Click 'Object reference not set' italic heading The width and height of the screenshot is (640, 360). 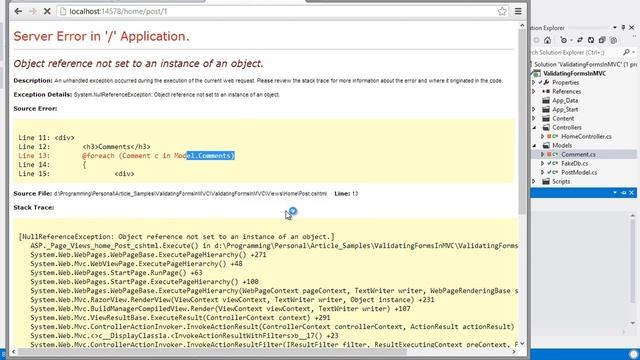[138, 64]
